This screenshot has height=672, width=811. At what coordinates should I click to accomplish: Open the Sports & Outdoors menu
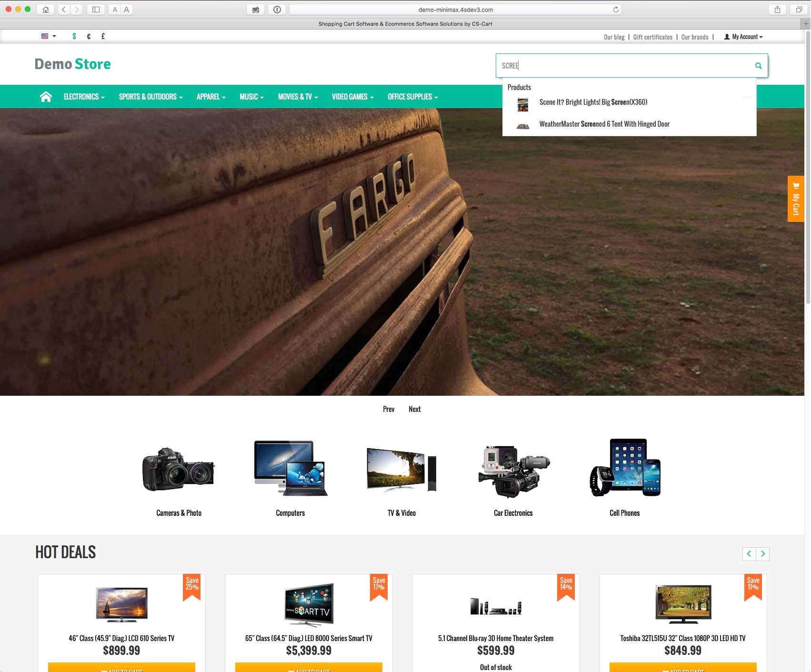click(150, 97)
